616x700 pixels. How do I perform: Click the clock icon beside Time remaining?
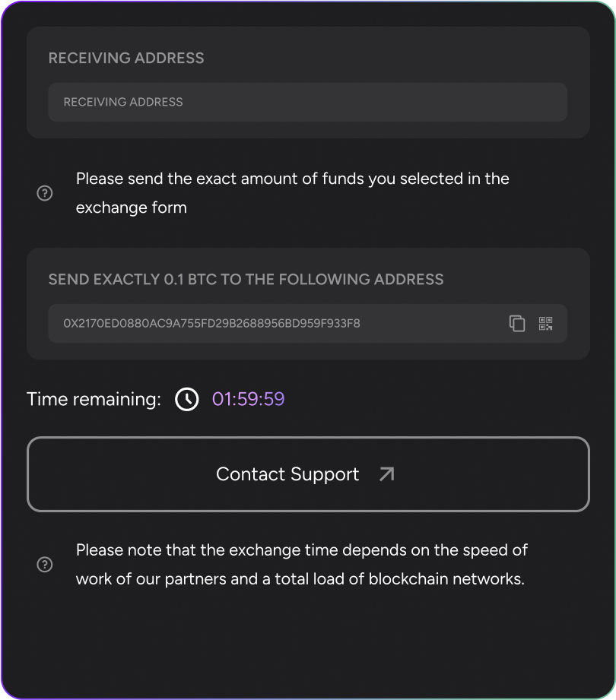pos(186,399)
